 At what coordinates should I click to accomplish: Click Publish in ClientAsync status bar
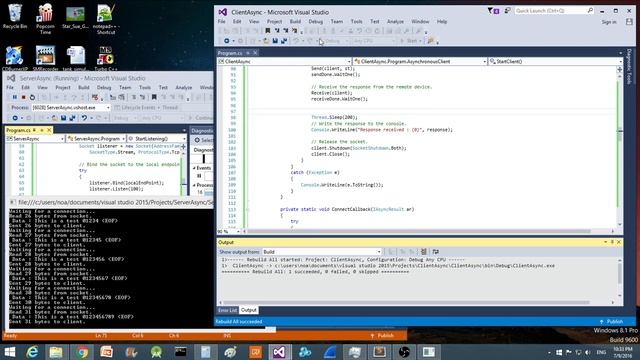(x=611, y=322)
